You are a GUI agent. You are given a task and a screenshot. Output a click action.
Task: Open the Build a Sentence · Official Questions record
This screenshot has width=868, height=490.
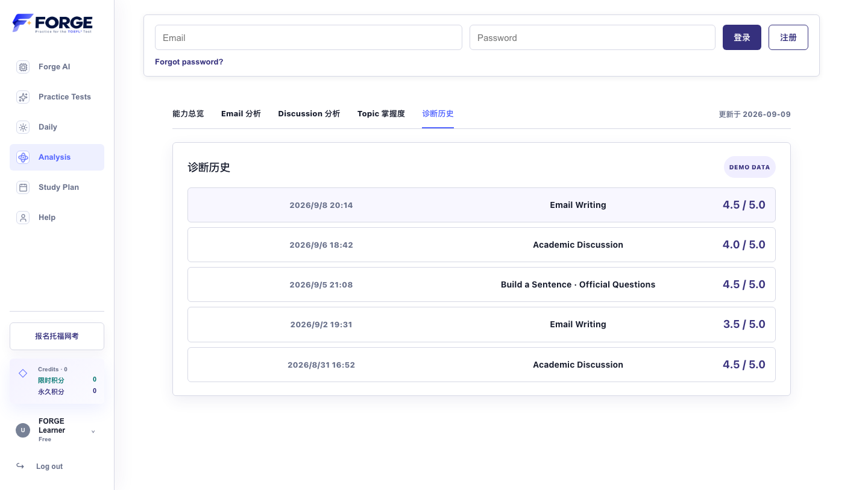(482, 284)
